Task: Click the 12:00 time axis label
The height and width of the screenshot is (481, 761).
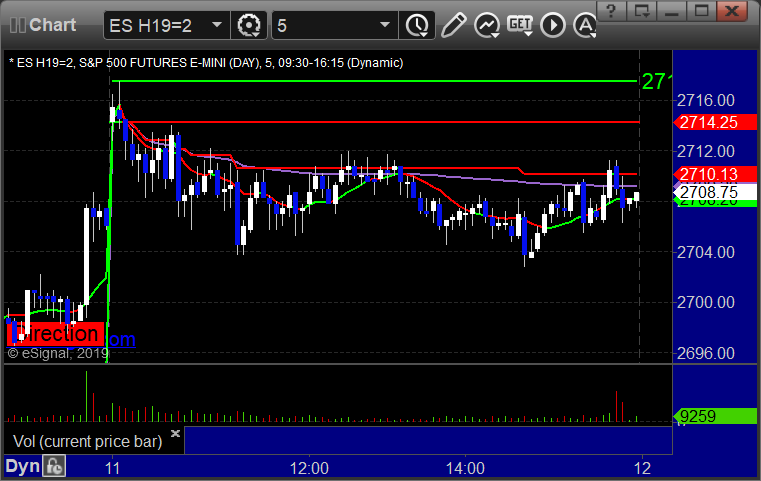Action: click(309, 468)
